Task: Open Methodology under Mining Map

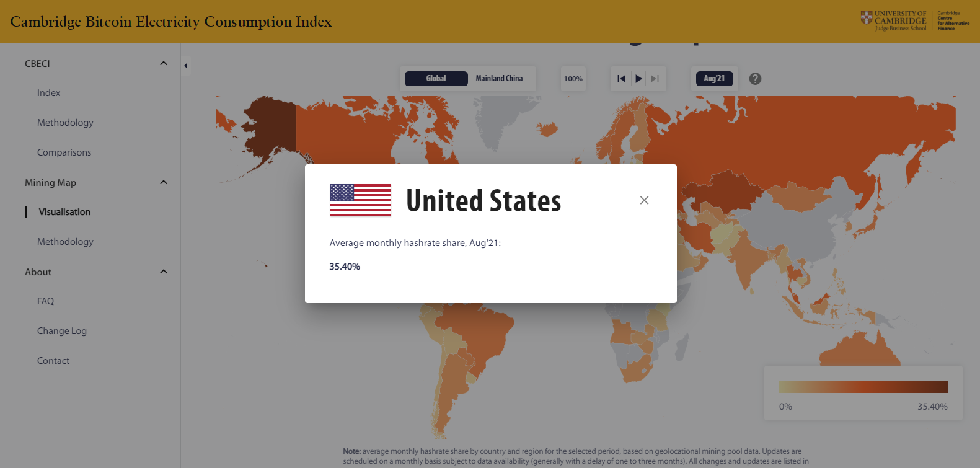Action: [65, 242]
